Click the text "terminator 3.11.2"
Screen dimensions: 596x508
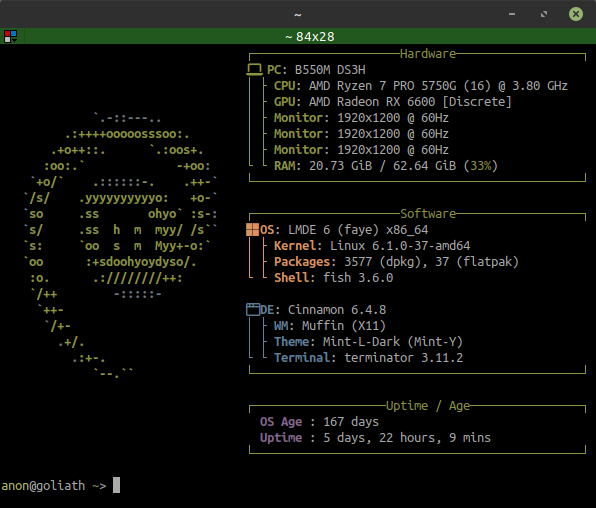404,357
